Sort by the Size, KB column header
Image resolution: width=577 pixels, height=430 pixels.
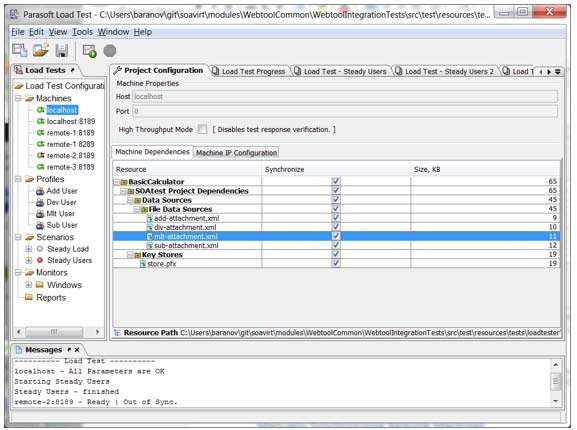(485, 170)
